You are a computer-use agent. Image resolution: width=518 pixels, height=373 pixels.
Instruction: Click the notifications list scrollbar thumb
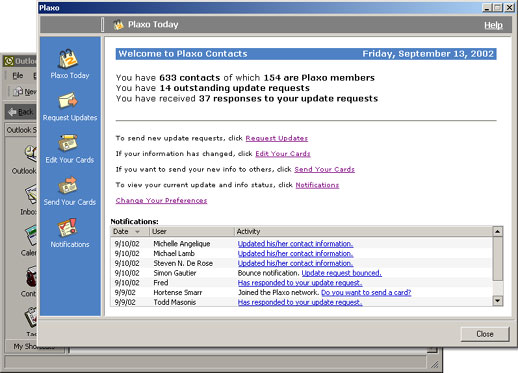point(497,258)
